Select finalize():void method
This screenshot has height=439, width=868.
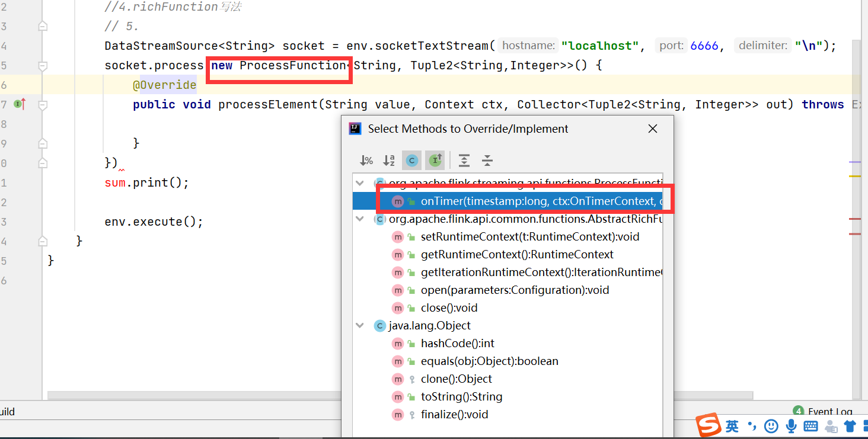[454, 414]
